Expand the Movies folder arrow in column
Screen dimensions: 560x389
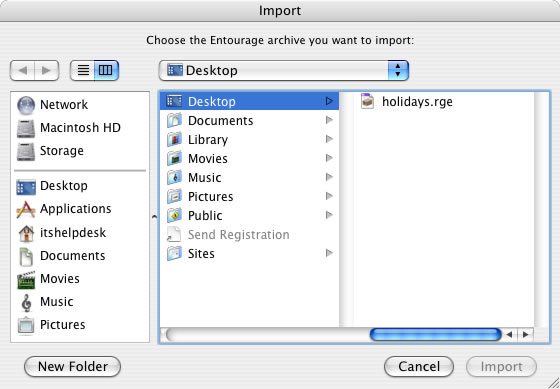329,158
